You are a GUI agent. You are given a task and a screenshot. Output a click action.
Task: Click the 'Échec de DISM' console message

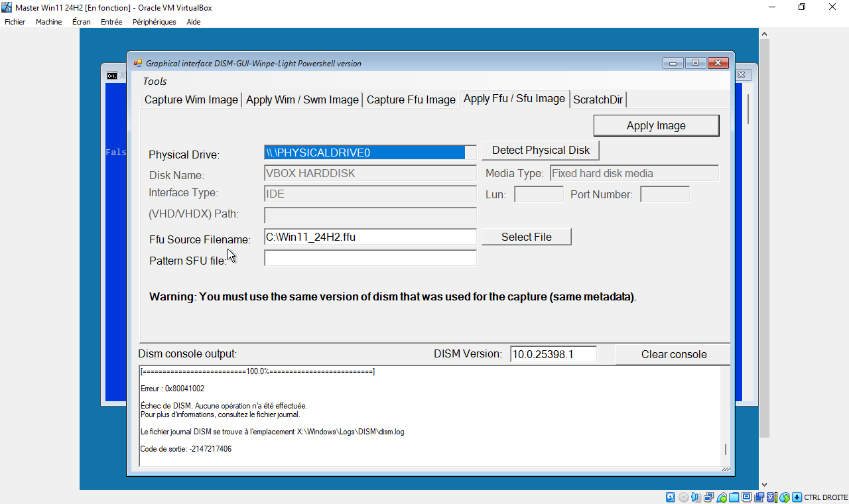coord(224,406)
